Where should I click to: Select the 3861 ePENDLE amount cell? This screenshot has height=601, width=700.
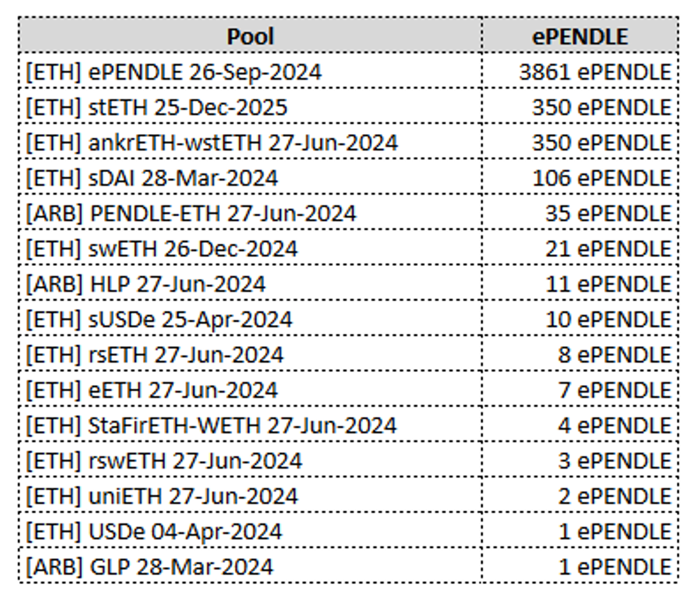pyautogui.click(x=595, y=72)
